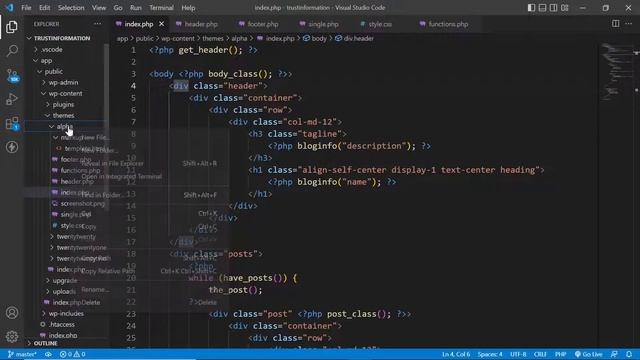Toggle the primary side bar visibility

[531, 8]
